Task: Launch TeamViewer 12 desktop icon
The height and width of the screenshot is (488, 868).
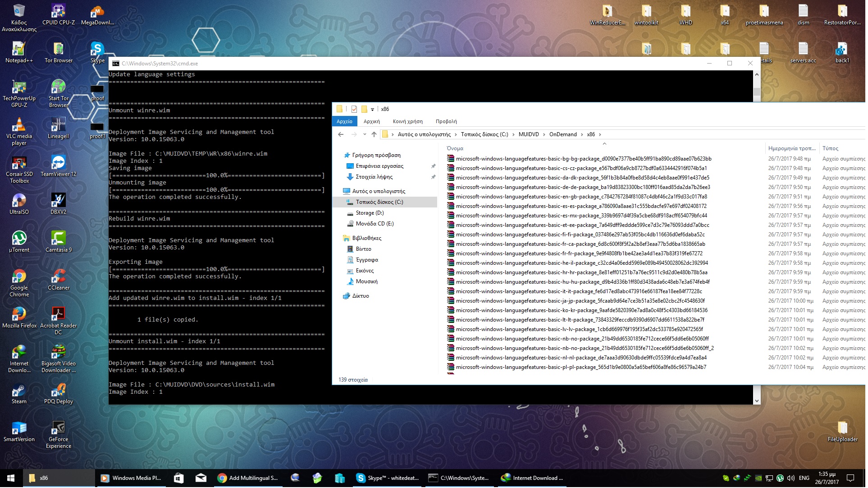Action: pyautogui.click(x=59, y=166)
